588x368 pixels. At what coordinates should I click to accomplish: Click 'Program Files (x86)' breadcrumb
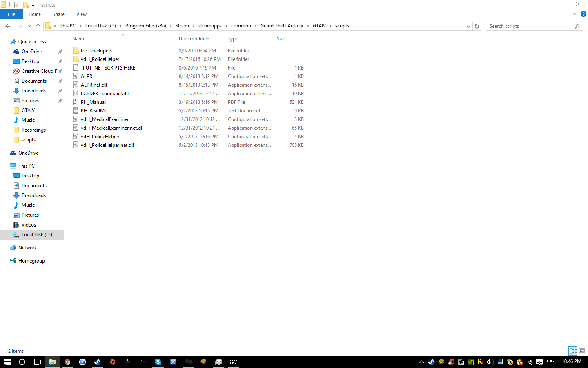tap(146, 26)
